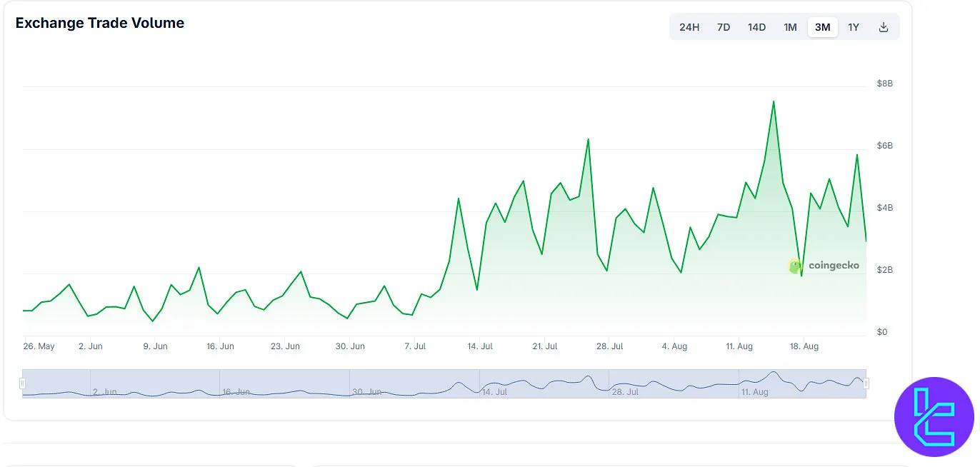Click the 26. May date label
This screenshot has height=467, width=980.
[39, 346]
